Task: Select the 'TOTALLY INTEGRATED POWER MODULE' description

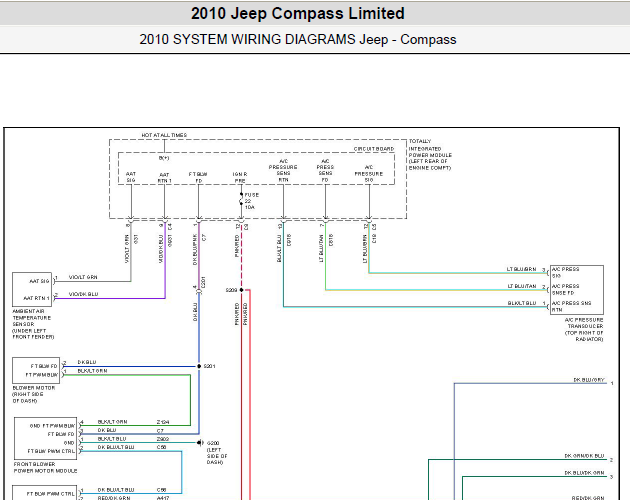Action: (x=430, y=155)
